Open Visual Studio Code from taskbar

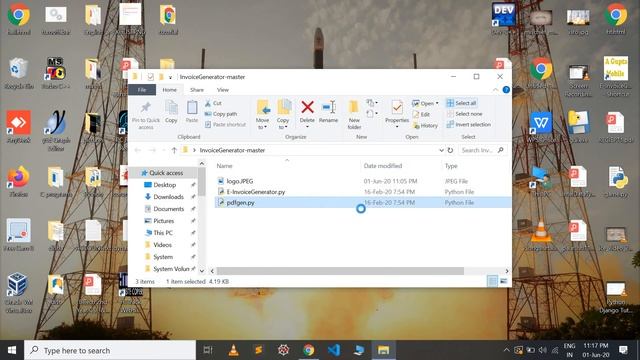333,350
